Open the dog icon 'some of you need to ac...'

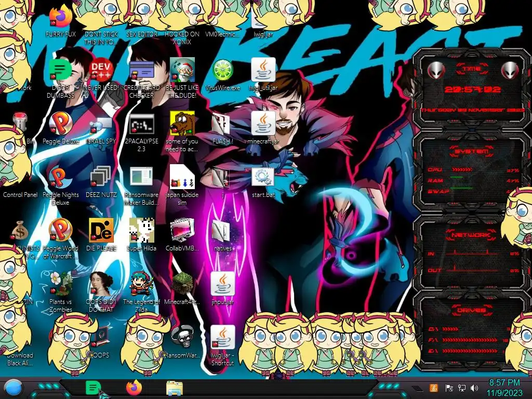coord(182,124)
